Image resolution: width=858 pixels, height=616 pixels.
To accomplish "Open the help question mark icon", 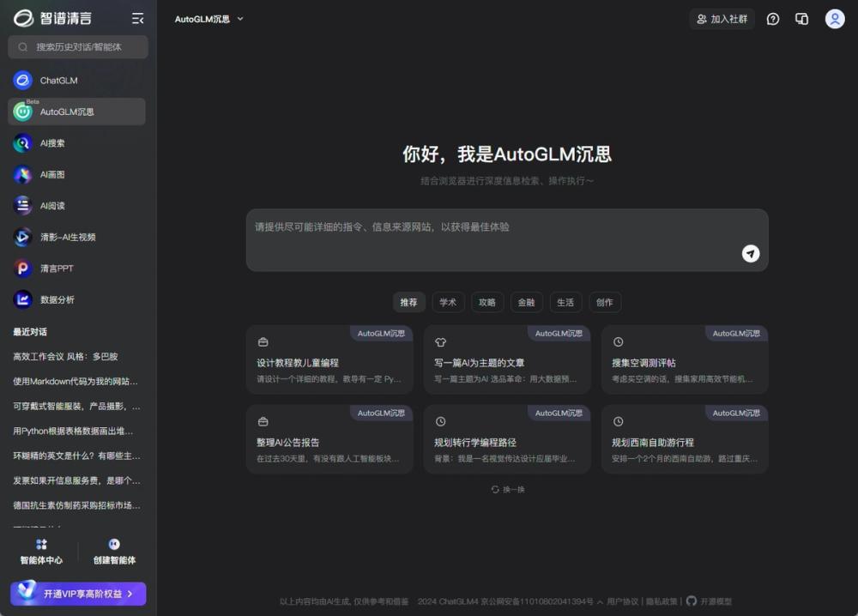I will tap(773, 19).
